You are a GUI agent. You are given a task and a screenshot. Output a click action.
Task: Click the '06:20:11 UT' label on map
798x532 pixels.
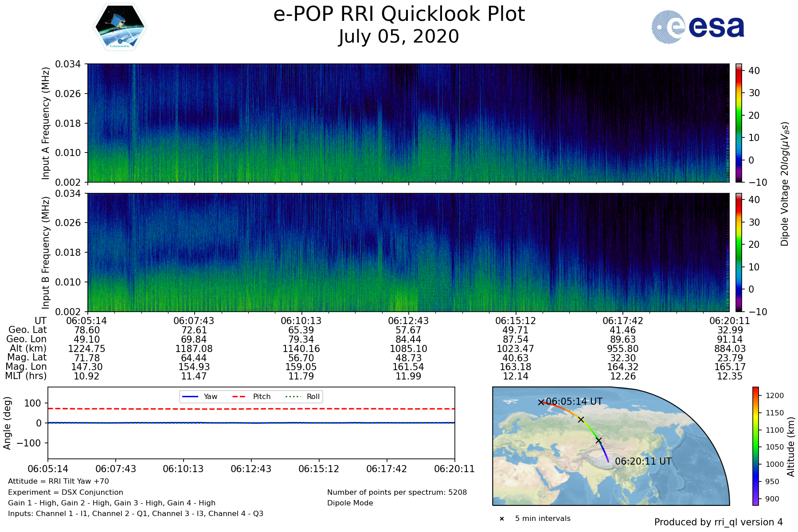[643, 461]
